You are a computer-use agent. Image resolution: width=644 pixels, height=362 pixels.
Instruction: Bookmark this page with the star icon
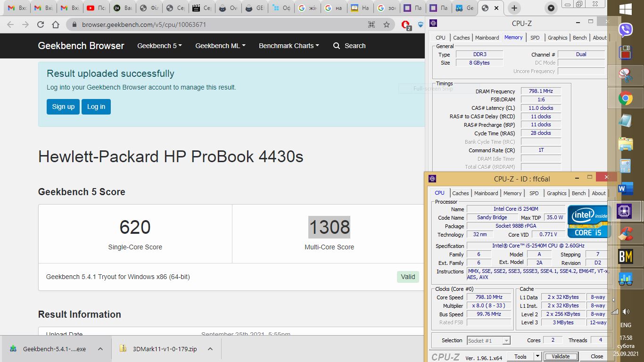click(x=387, y=25)
